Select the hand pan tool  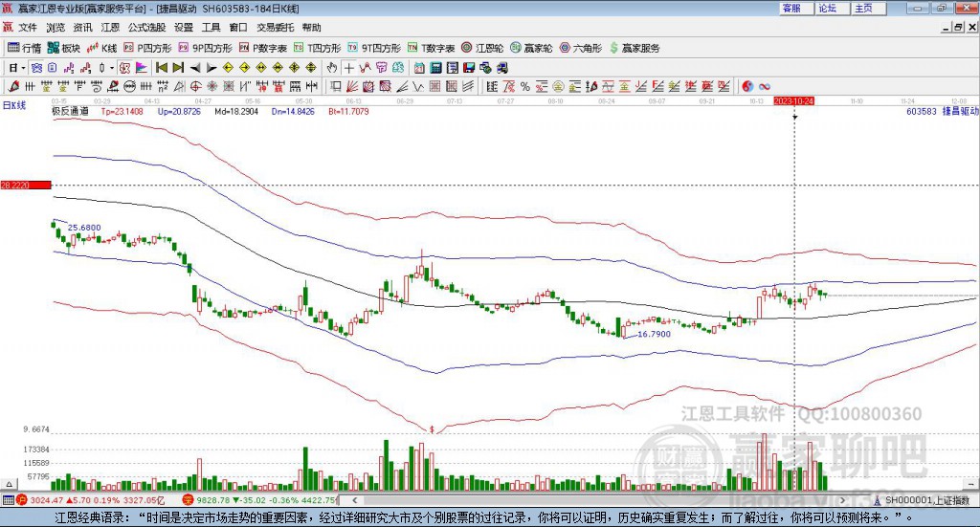tap(332, 68)
